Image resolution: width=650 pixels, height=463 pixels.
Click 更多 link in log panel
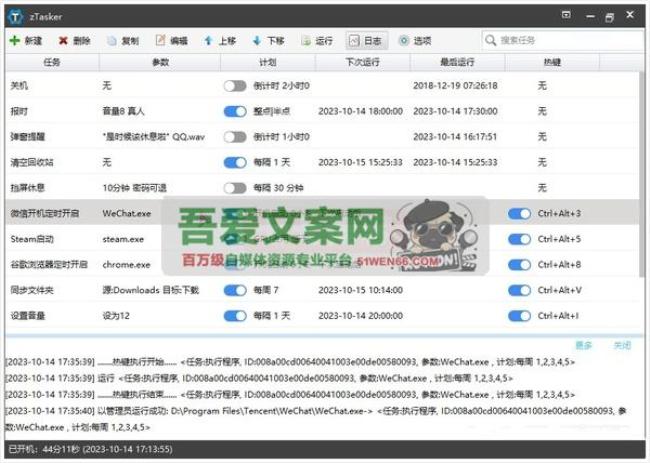(583, 345)
